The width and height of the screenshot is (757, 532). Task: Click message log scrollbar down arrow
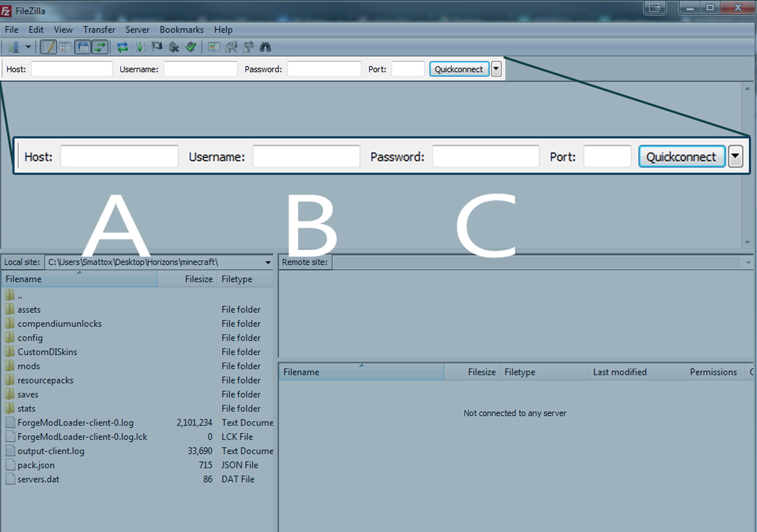pos(748,242)
